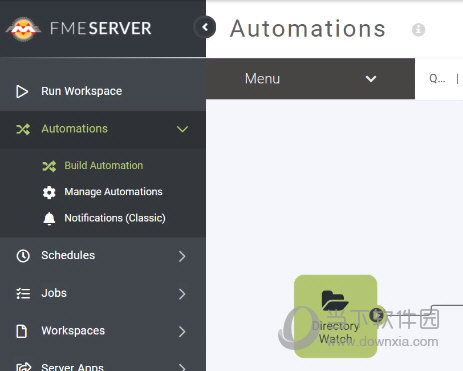Open Run Workspace page
463x371 pixels.
point(103,91)
